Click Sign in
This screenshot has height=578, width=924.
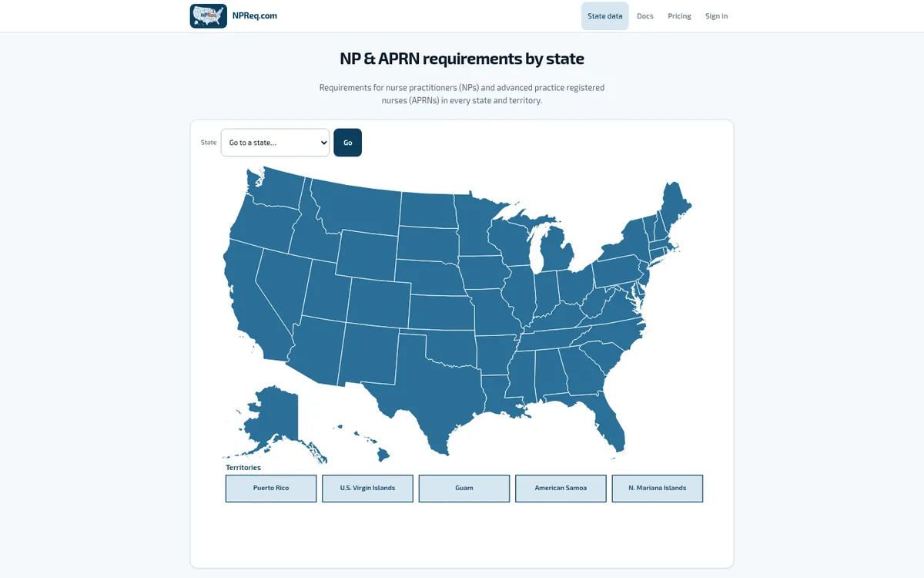pos(716,16)
